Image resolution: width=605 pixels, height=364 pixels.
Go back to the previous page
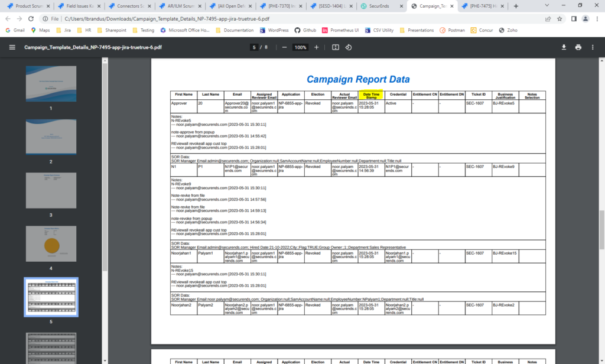point(8,18)
